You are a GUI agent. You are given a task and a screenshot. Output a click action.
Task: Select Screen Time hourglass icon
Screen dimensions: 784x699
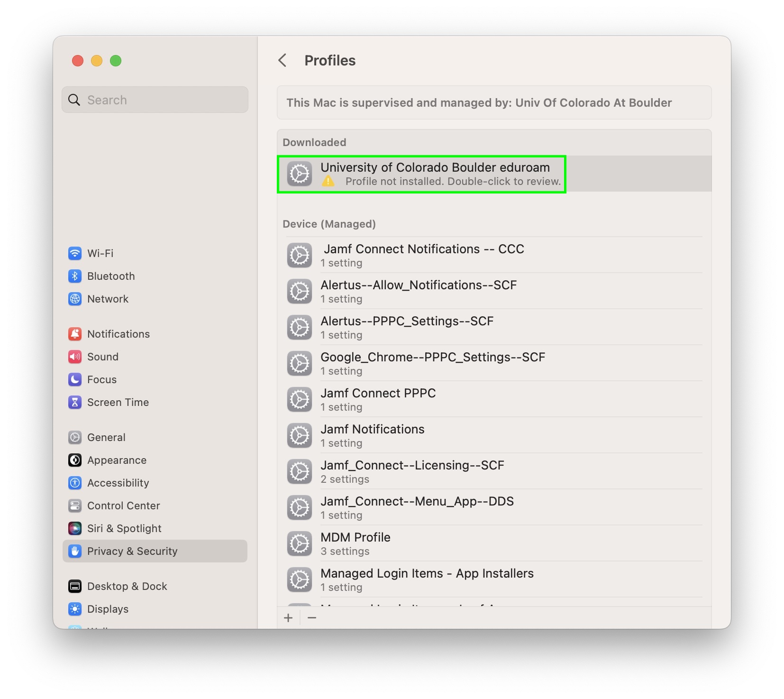tap(75, 402)
